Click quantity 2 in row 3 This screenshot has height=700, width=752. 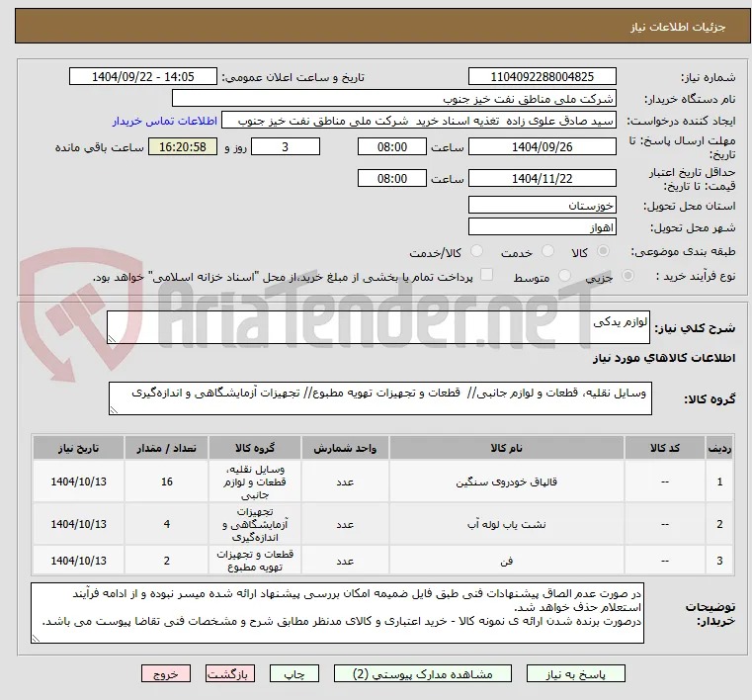coord(166,561)
